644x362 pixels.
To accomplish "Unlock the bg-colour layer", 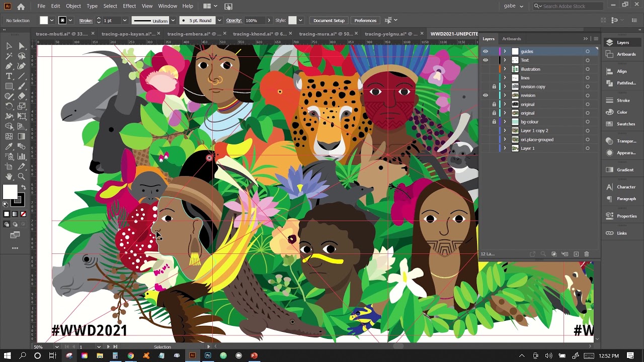I will [494, 122].
